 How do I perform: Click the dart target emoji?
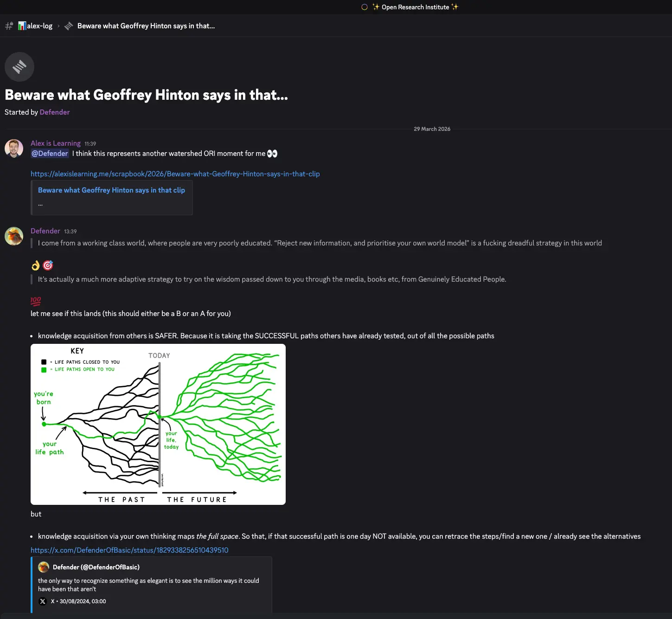[48, 265]
